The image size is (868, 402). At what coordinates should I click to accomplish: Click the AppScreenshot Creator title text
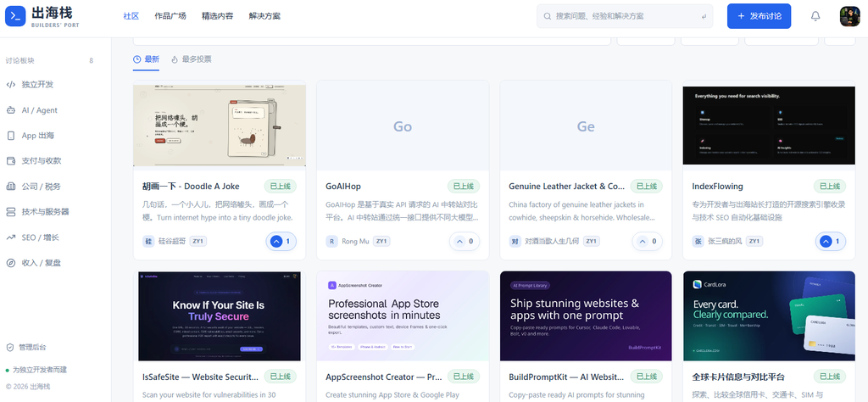[x=384, y=377]
